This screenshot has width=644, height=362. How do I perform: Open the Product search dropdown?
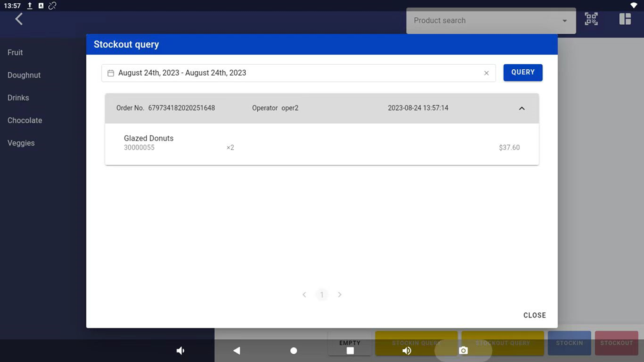tap(490, 21)
